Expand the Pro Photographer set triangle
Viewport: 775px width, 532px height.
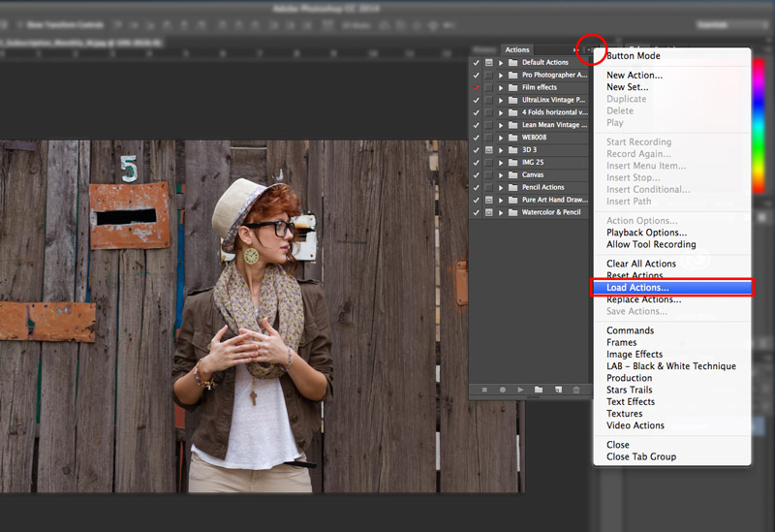(x=501, y=76)
